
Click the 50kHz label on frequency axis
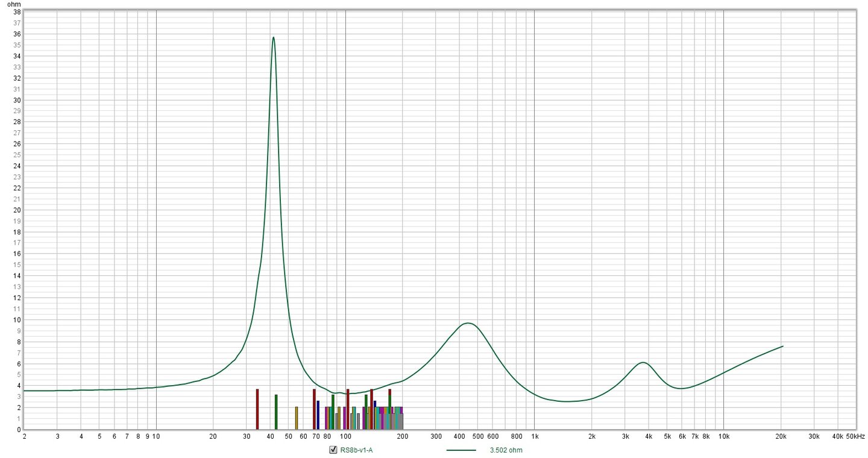click(855, 436)
